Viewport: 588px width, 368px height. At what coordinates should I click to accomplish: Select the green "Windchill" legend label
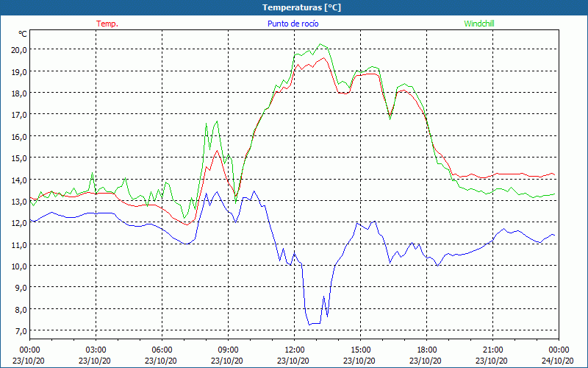(x=479, y=24)
